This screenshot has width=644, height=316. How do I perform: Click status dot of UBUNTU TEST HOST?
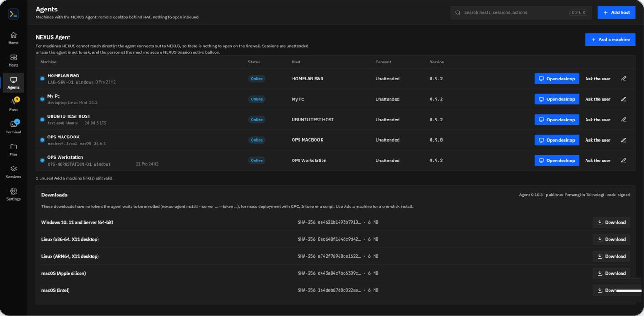pyautogui.click(x=42, y=120)
